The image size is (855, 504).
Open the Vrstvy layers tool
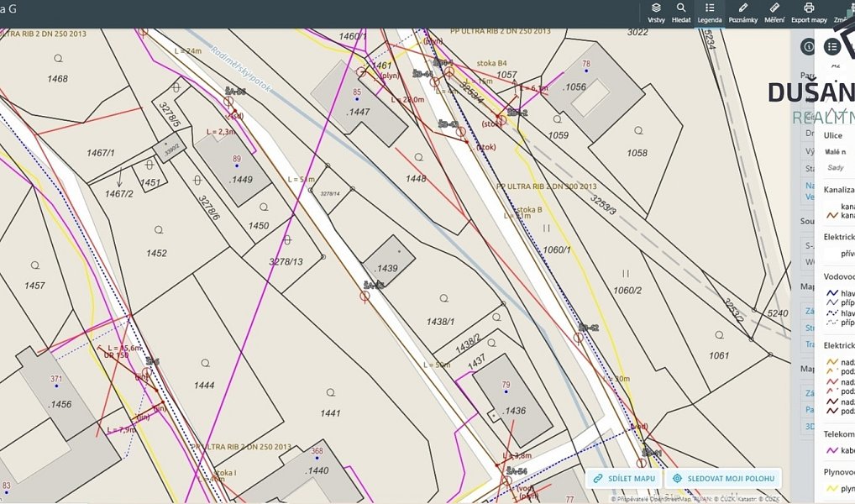coord(656,13)
